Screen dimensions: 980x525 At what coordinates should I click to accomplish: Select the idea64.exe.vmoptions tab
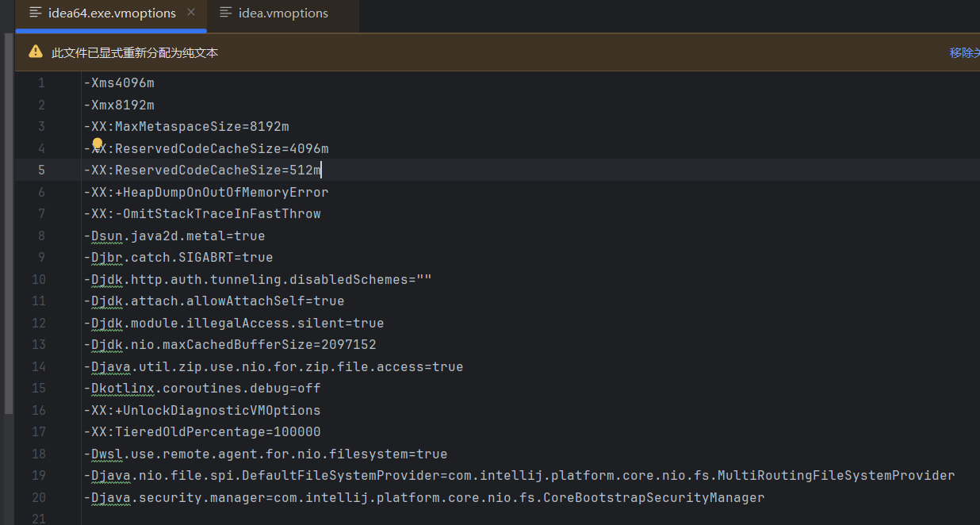click(111, 13)
